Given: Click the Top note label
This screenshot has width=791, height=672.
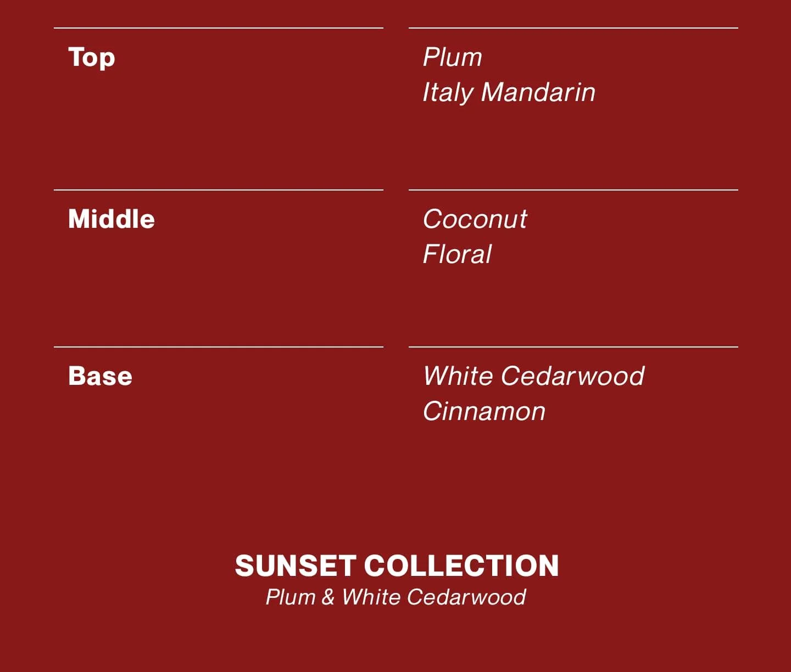Looking at the screenshot, I should [x=92, y=58].
